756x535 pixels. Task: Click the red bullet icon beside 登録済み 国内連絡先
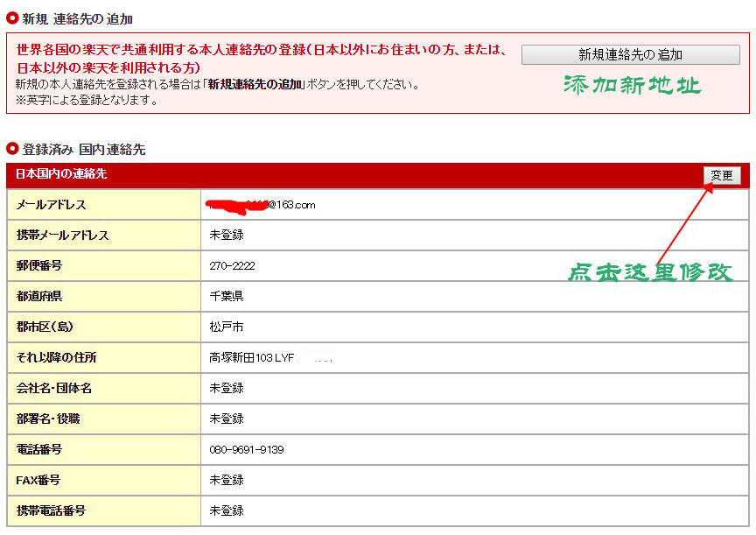click(x=12, y=149)
